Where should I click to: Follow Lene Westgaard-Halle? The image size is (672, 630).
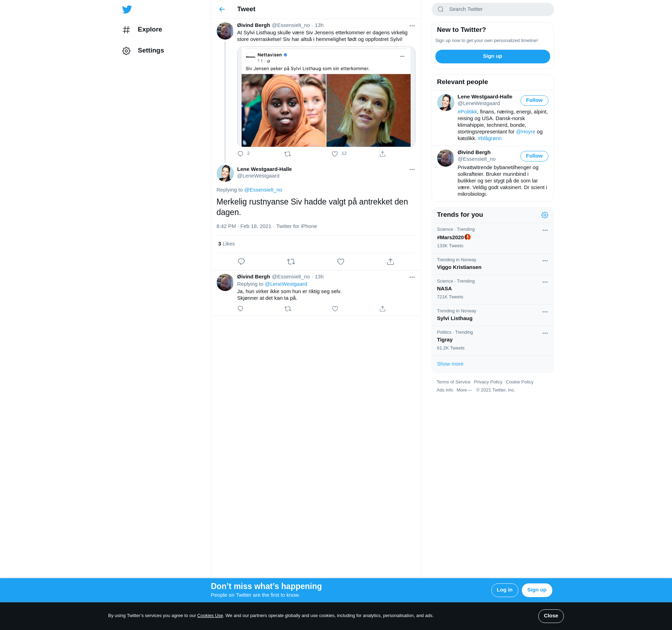pos(534,101)
